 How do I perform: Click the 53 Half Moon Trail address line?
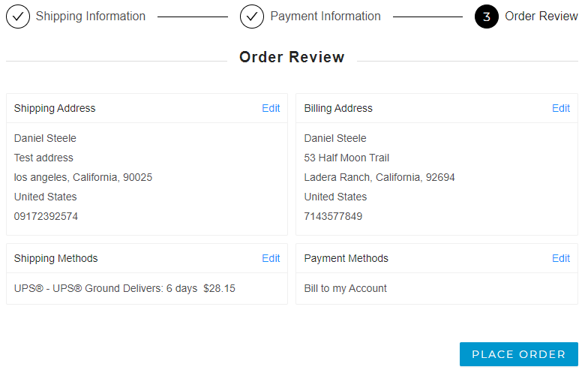click(346, 158)
